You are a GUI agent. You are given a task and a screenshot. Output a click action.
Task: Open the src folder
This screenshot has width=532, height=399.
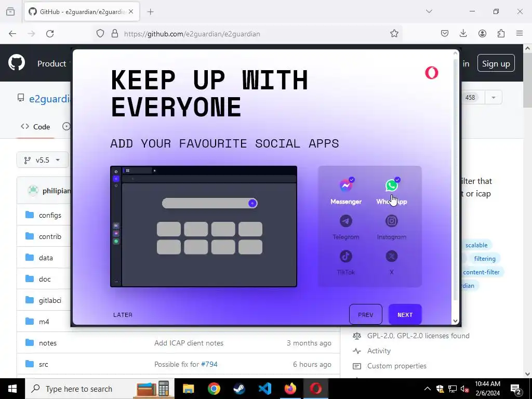pos(44,364)
